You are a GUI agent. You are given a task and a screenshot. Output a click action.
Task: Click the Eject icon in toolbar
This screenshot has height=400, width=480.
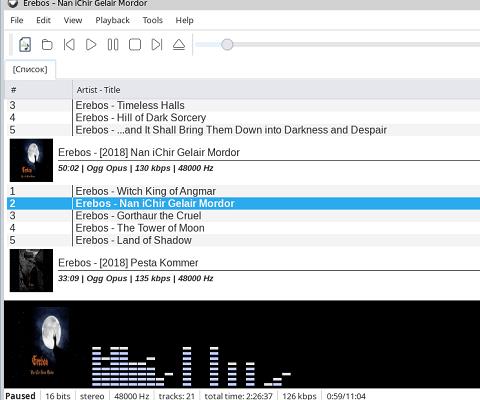tap(179, 45)
